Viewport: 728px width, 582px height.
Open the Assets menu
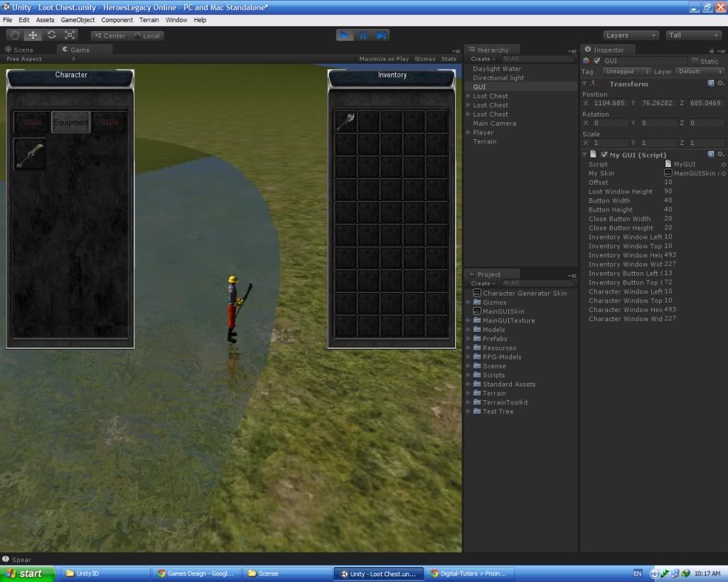click(x=45, y=20)
